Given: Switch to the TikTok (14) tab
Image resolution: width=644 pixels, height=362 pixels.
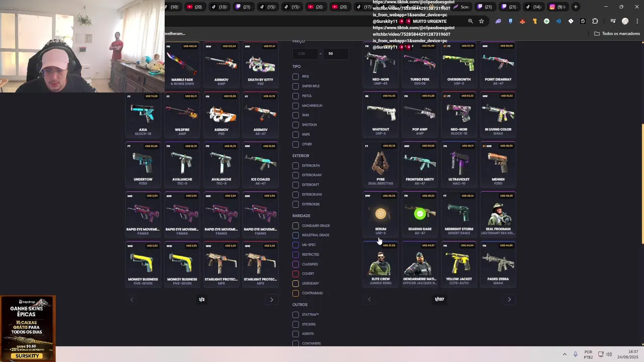Looking at the screenshot, I should pyautogui.click(x=533, y=7).
